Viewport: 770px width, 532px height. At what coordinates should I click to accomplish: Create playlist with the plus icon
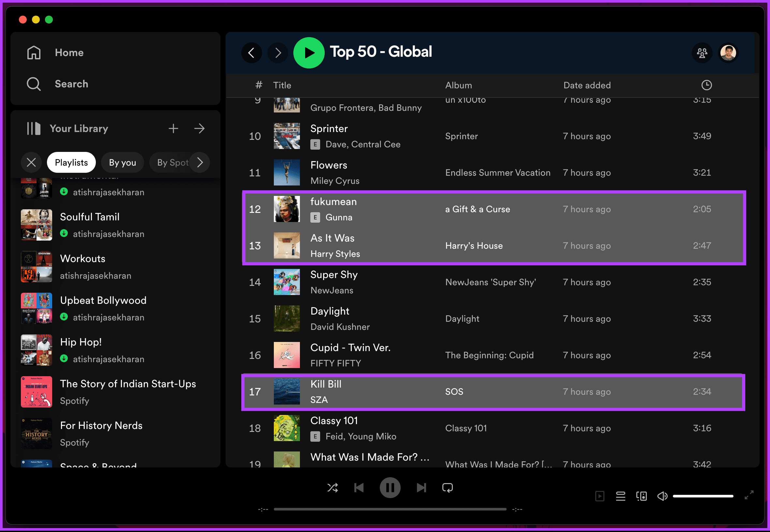(x=173, y=128)
